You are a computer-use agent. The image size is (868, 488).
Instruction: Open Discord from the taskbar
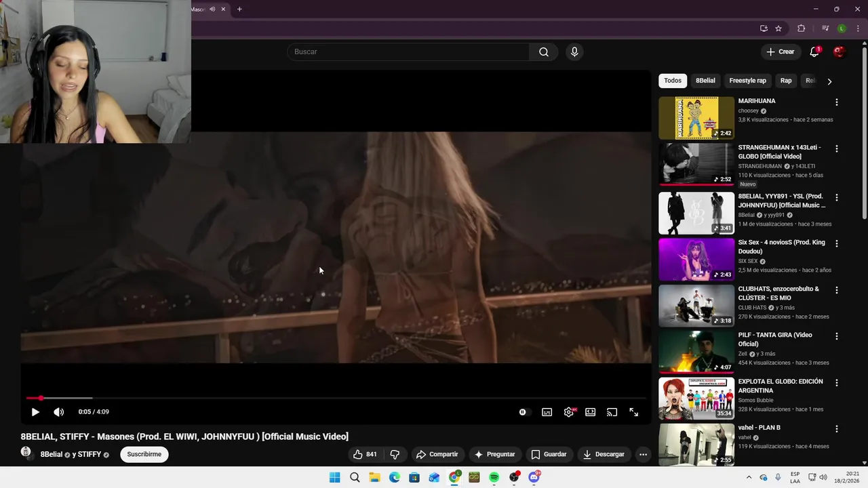point(534,477)
